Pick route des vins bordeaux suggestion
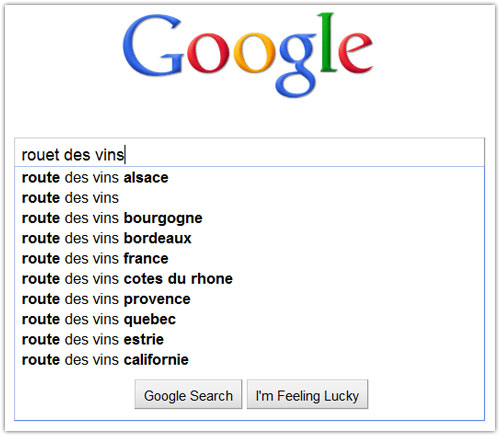 tap(249, 239)
